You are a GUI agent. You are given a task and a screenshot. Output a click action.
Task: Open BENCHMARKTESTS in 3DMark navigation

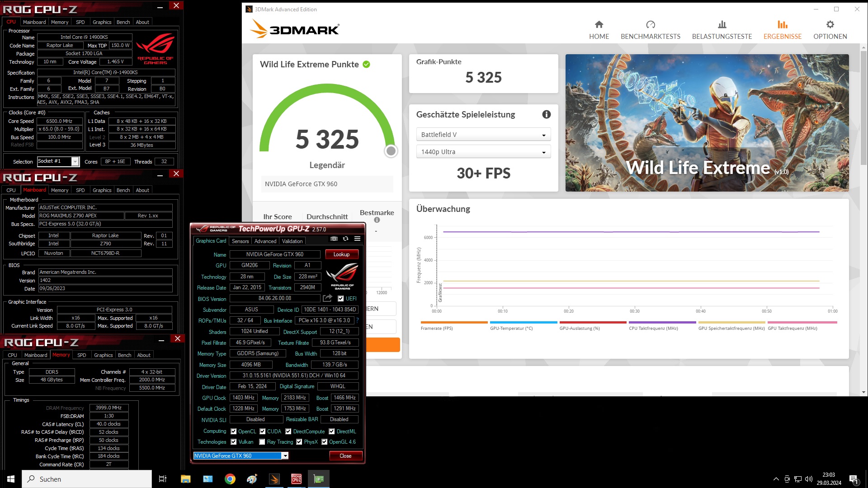[x=650, y=30]
